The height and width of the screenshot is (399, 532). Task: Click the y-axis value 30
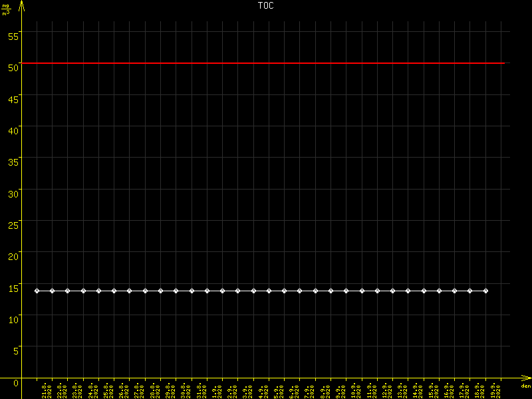pyautogui.click(x=13, y=193)
